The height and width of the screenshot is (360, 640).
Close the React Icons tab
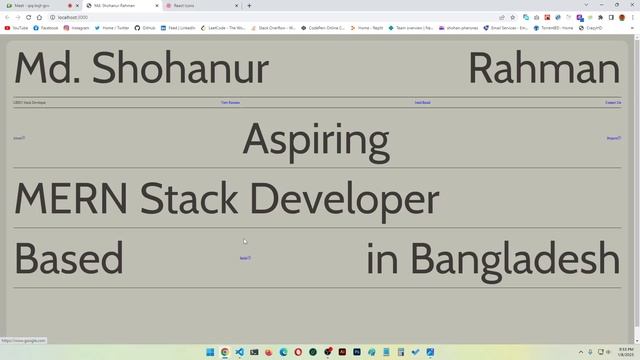(x=236, y=6)
